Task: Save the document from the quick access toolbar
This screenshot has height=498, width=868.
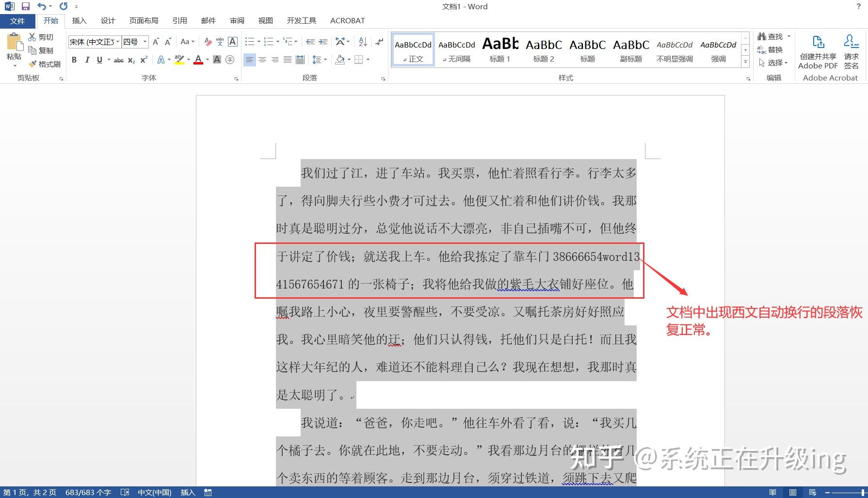Action: [x=26, y=6]
